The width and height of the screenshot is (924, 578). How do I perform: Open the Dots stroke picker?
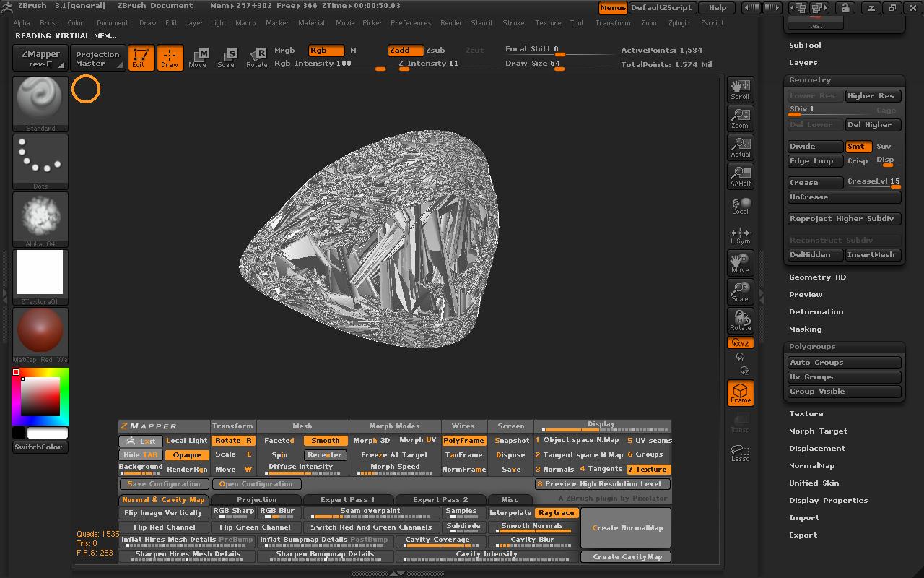click(x=40, y=162)
